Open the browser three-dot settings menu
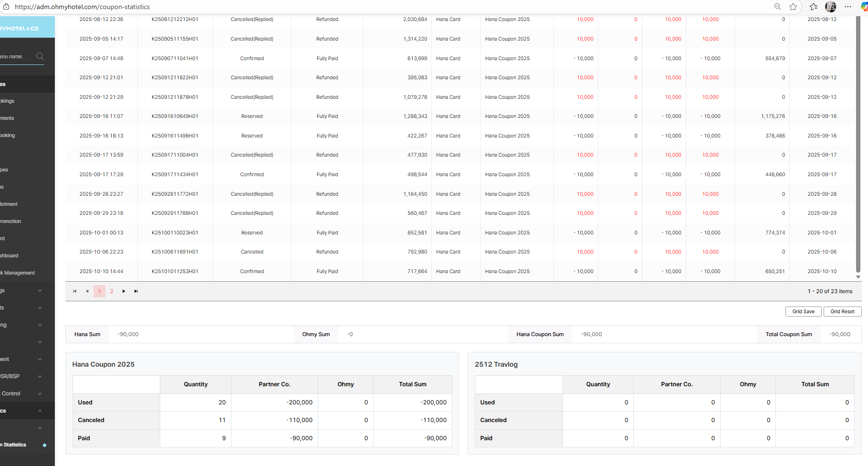868x466 pixels. tap(848, 7)
